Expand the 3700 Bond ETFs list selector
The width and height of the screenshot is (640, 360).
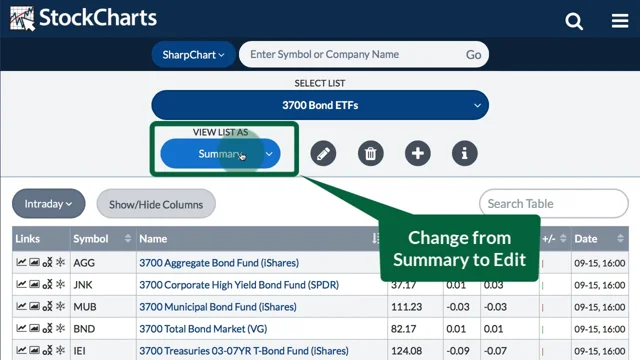[320, 105]
